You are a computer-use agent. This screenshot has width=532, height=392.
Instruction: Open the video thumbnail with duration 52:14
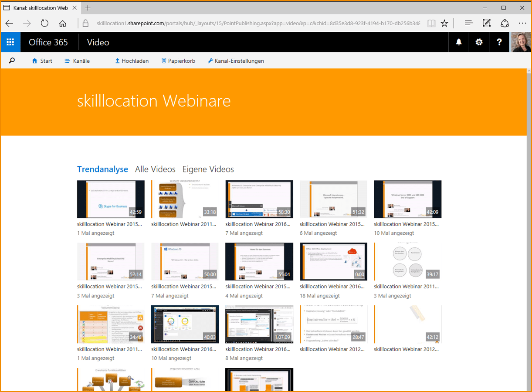tap(111, 261)
